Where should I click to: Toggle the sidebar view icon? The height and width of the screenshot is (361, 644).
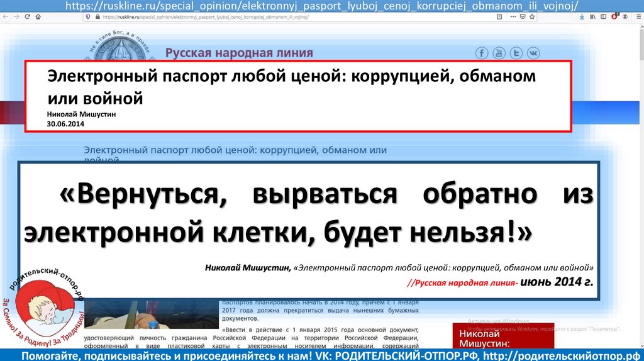(603, 17)
